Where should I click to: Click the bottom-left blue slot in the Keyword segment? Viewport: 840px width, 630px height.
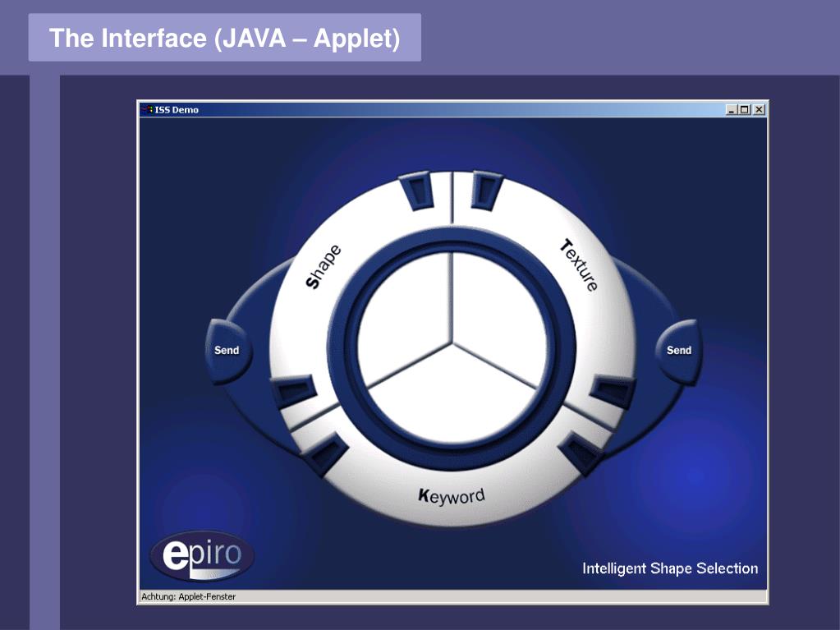click(x=324, y=452)
